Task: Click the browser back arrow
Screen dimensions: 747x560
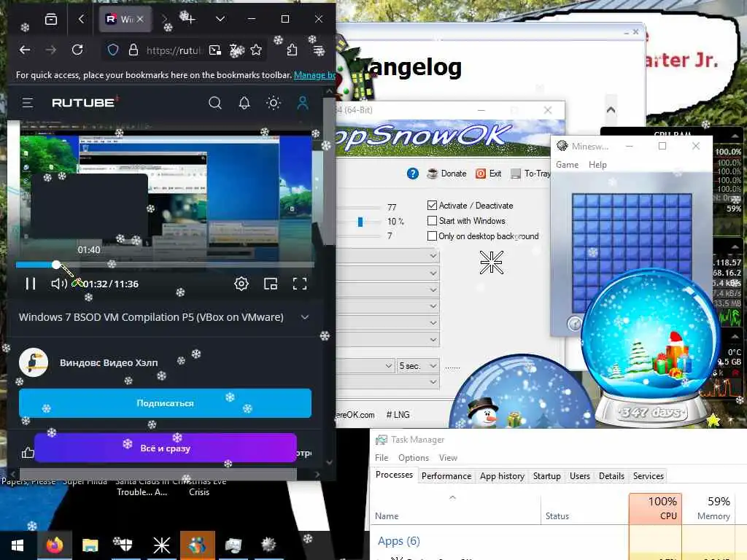Action: click(x=25, y=50)
